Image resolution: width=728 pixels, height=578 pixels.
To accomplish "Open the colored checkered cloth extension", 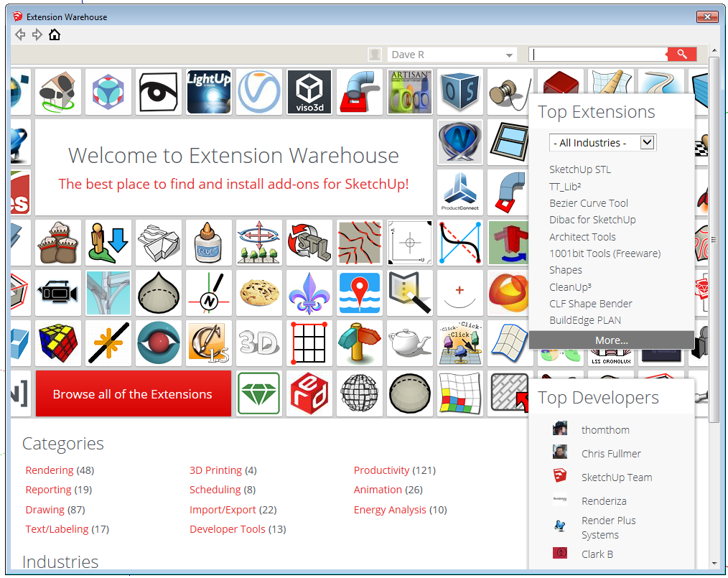I will 460,393.
